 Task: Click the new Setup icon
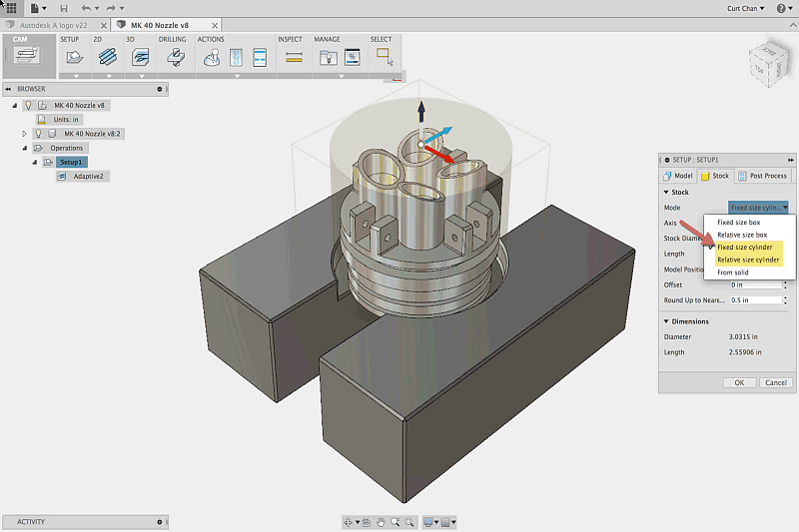click(x=75, y=57)
